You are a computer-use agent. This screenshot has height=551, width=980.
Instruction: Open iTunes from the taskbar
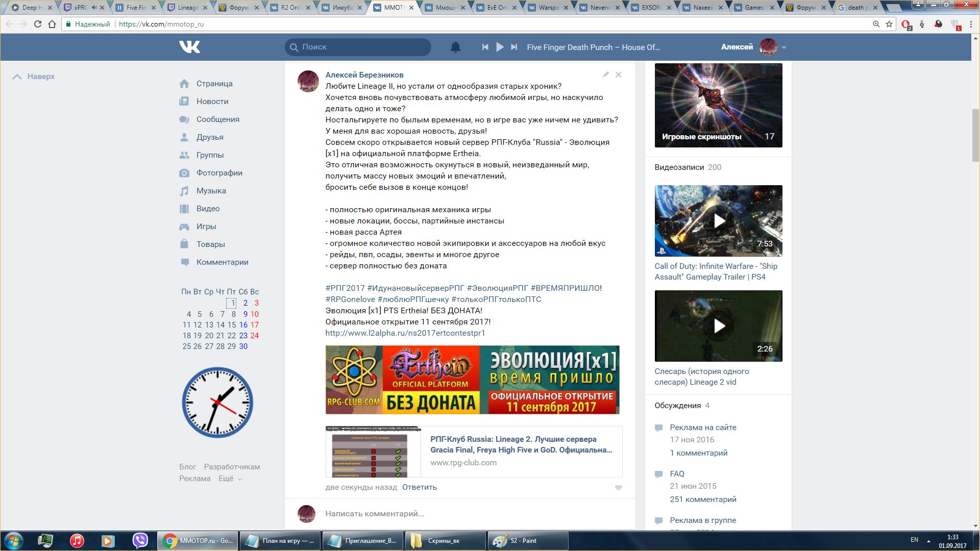pos(77,541)
